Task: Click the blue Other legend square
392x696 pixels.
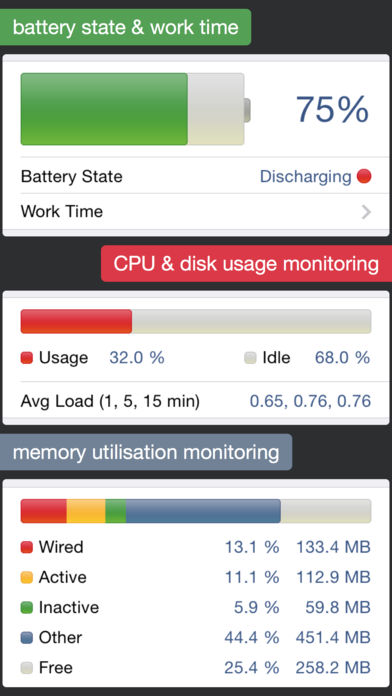Action: (27, 637)
